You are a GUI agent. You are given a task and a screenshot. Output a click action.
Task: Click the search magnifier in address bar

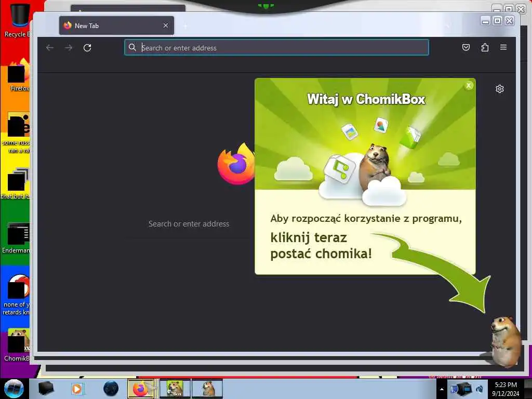tap(132, 47)
